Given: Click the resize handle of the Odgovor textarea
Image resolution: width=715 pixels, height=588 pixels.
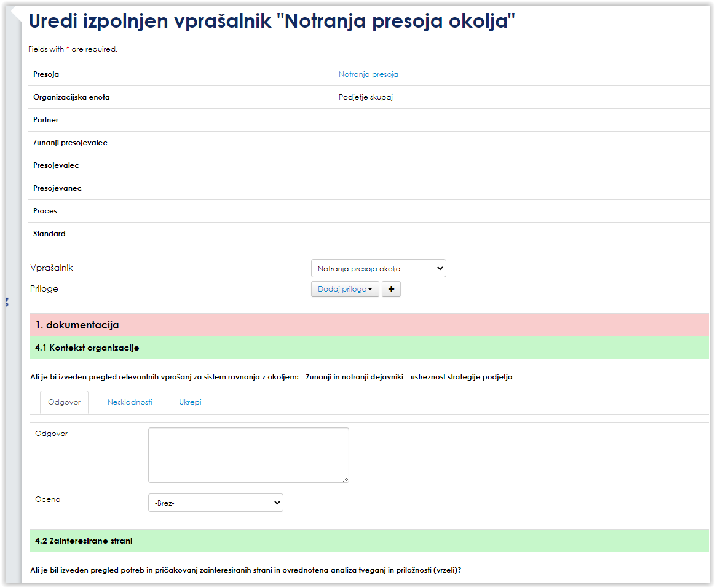Looking at the screenshot, I should click(x=346, y=479).
